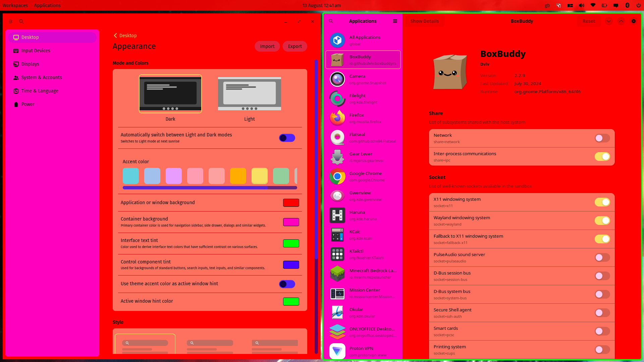The height and width of the screenshot is (362, 644).
Task: Click the search icon in Flatseal sidebar
Action: point(331,21)
